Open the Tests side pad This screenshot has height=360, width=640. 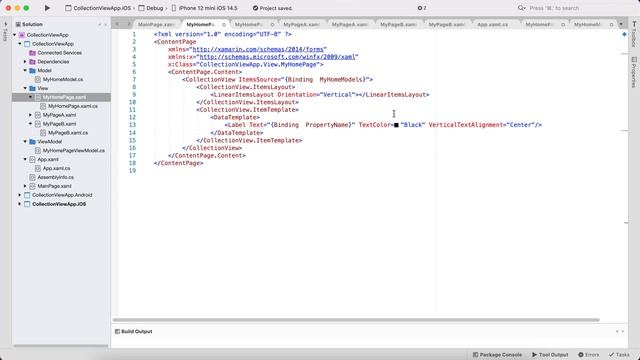pos(5,31)
